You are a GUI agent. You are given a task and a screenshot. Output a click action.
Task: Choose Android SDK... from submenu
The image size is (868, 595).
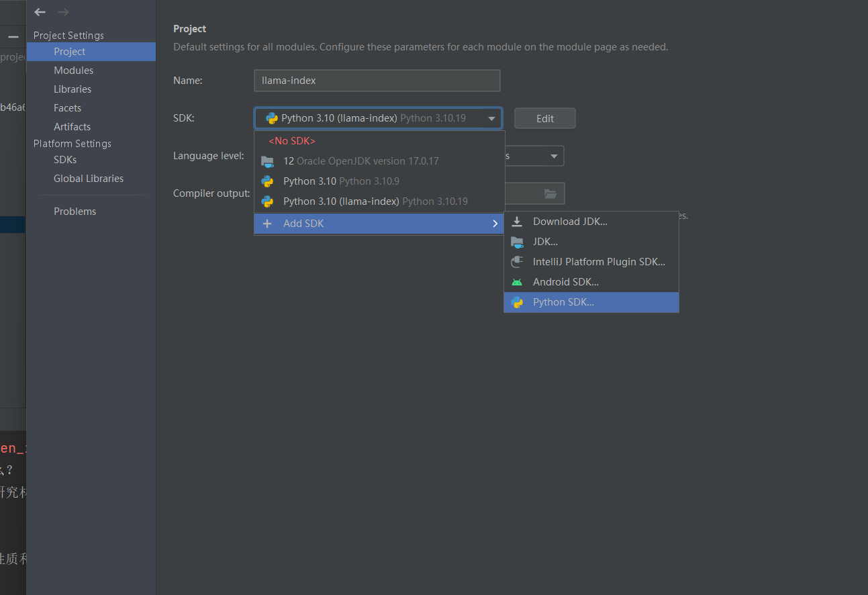tap(591, 282)
